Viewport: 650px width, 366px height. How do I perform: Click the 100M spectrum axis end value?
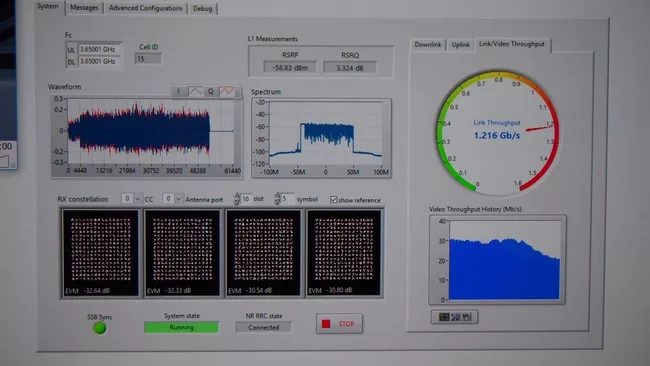tap(381, 172)
